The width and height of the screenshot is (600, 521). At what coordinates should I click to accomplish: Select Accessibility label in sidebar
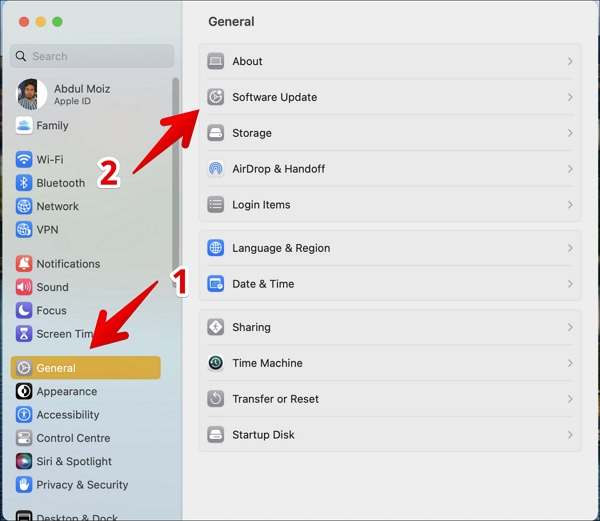point(68,415)
